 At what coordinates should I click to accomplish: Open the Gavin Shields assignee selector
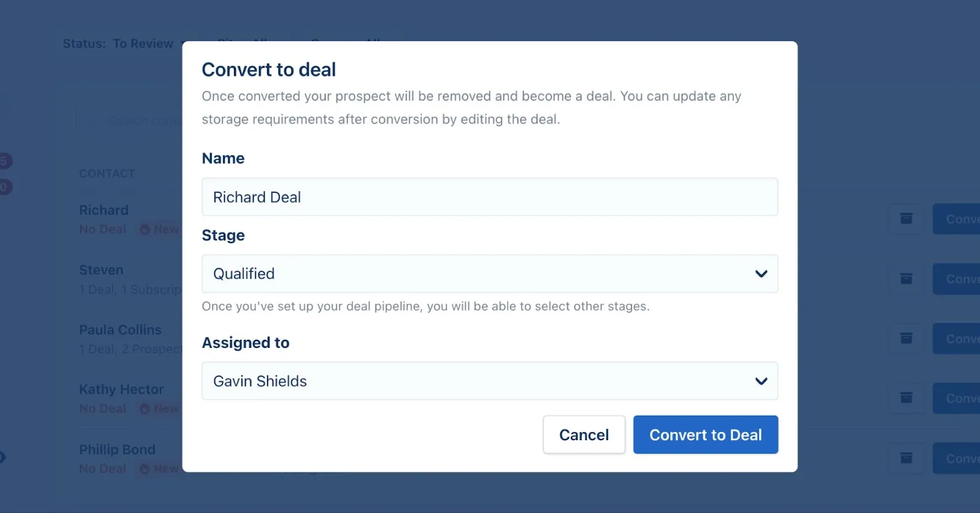[x=489, y=381]
